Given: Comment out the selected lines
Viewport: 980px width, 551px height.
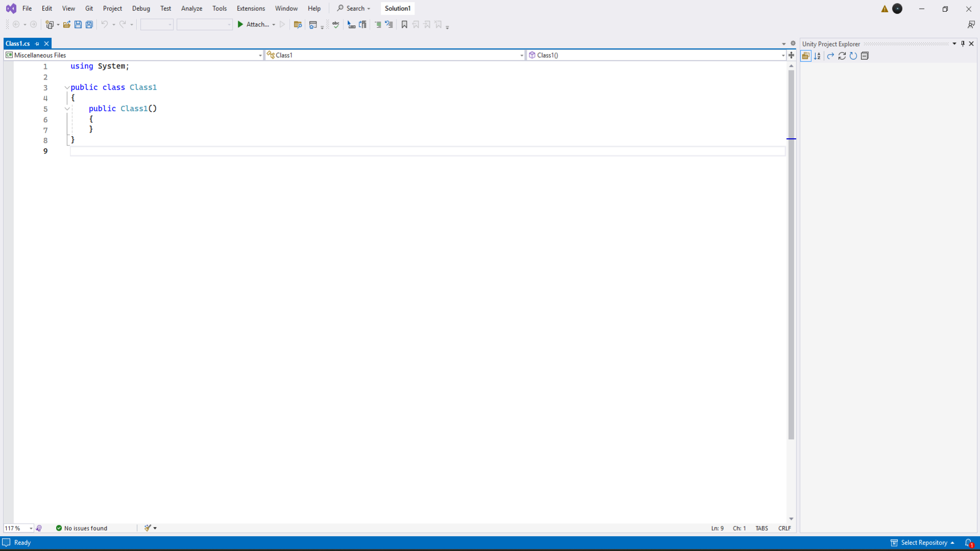Looking at the screenshot, I should (378, 24).
